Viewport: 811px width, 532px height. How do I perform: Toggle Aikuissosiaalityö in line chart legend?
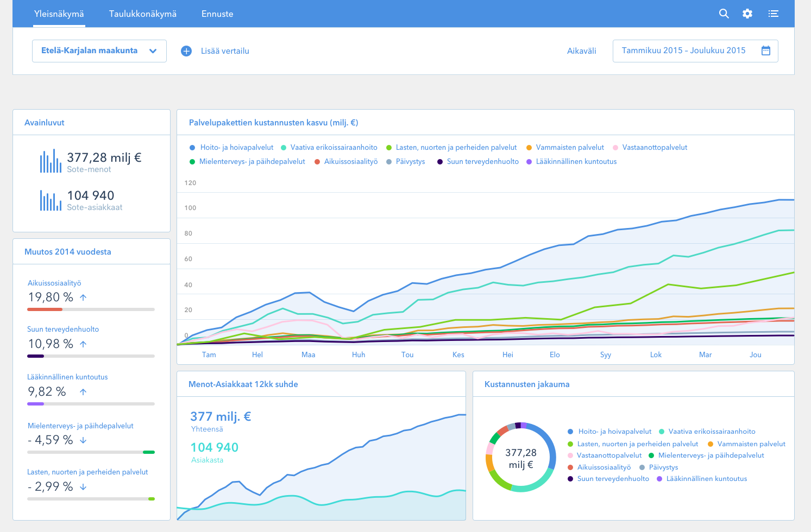click(x=346, y=162)
